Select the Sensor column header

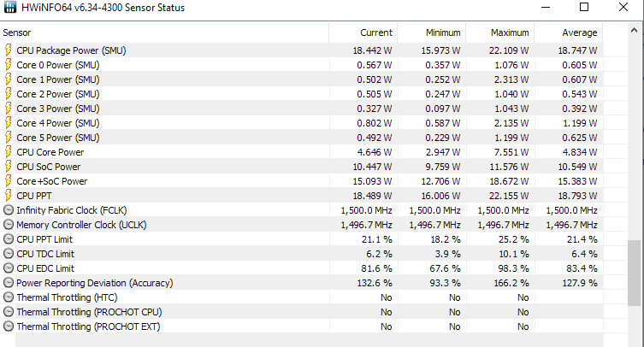[164, 32]
